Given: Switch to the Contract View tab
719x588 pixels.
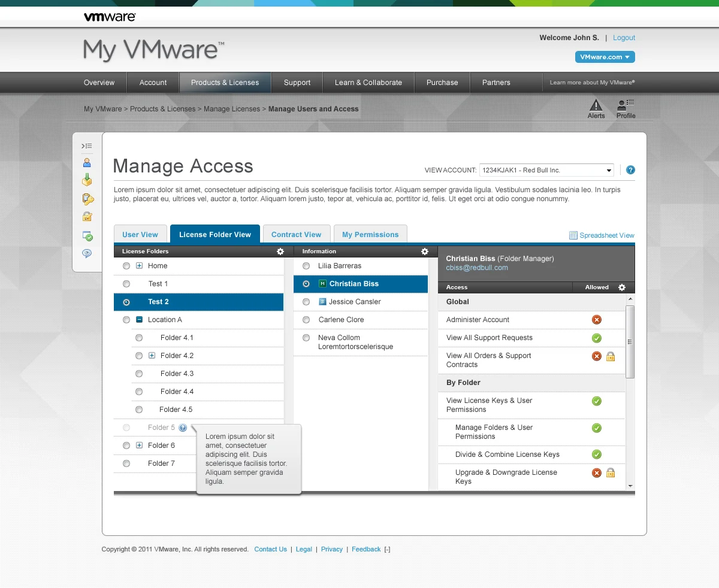Looking at the screenshot, I should 297,234.
